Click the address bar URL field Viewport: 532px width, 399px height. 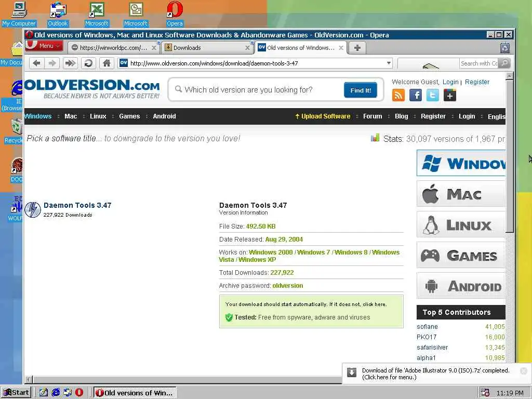(x=256, y=63)
